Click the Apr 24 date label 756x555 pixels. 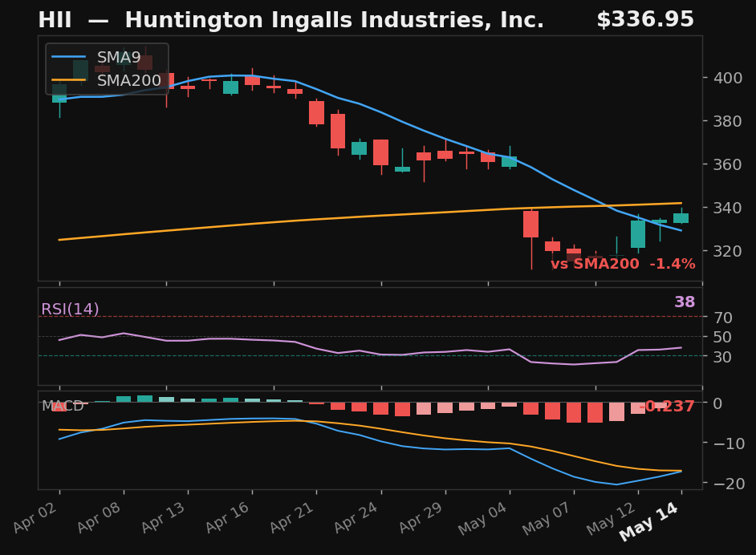[x=357, y=517]
